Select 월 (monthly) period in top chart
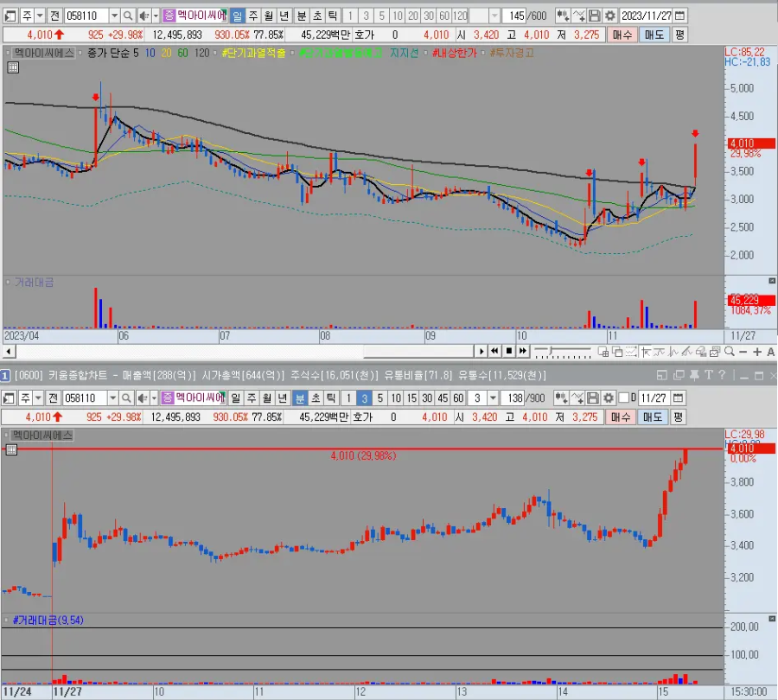Viewport: 778px width, 700px height. 269,16
